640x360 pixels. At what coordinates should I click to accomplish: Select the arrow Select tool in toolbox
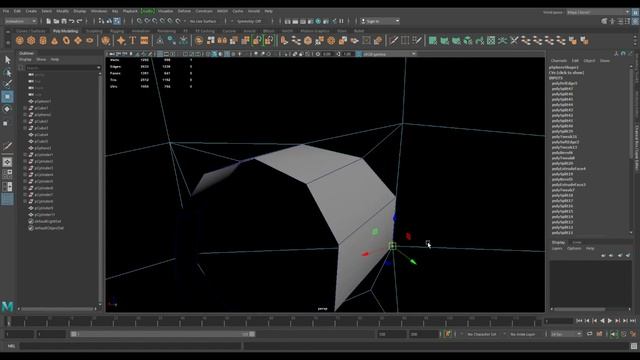[x=7, y=60]
